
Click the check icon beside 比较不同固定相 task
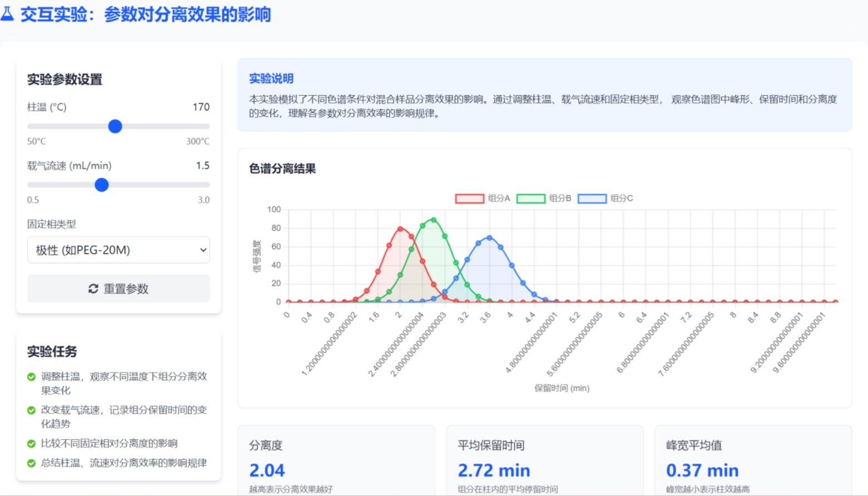(x=32, y=444)
